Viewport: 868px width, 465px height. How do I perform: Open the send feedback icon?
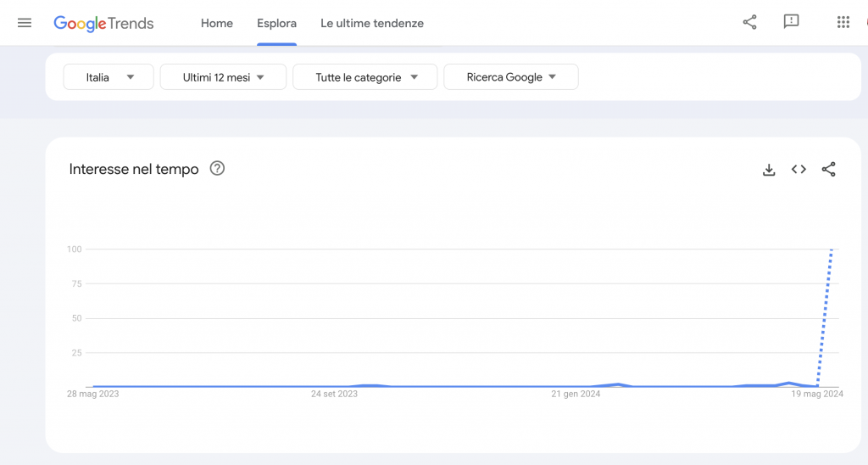coord(791,21)
